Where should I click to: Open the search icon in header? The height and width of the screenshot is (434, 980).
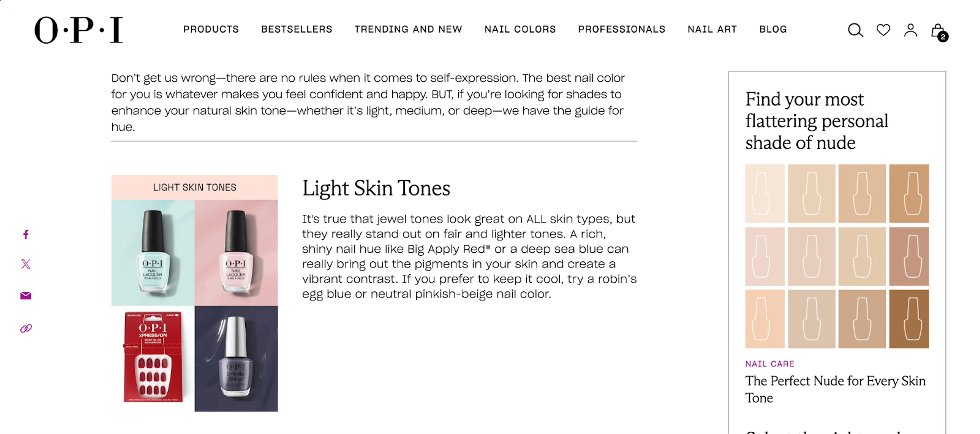coord(855,30)
